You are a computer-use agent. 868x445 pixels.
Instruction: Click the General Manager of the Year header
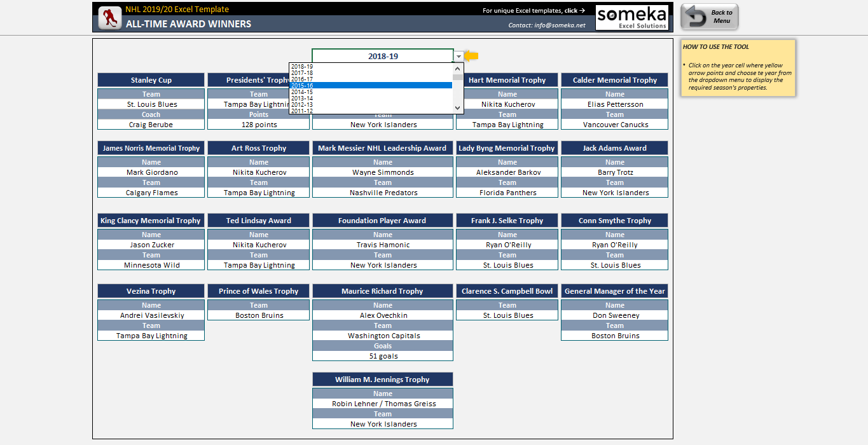pos(615,291)
